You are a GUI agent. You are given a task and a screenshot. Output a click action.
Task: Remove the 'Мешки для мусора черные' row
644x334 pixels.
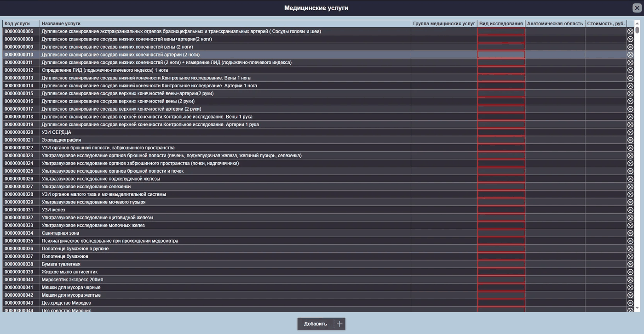point(630,288)
